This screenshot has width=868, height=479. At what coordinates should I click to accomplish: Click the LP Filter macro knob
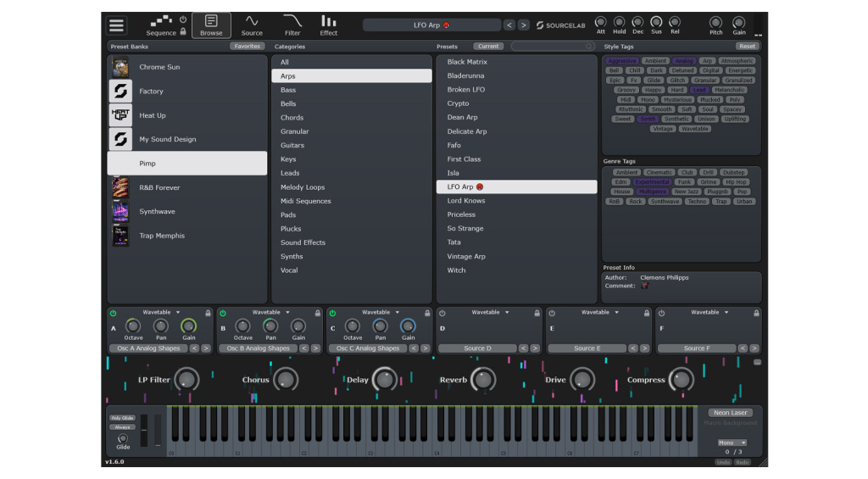[x=186, y=379]
